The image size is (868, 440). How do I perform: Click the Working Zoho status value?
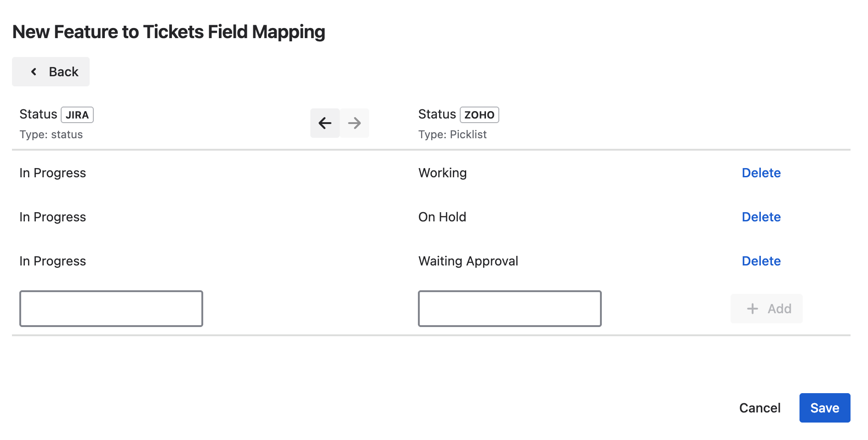442,173
